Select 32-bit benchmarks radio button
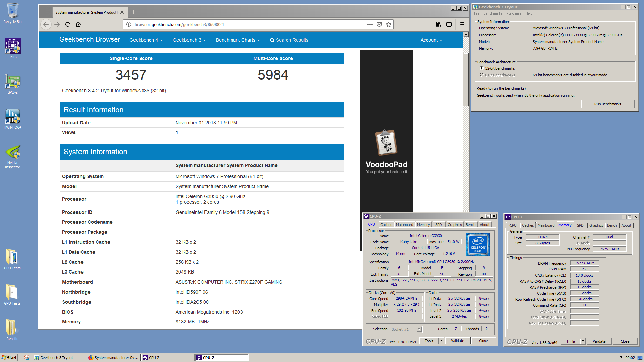 (482, 68)
